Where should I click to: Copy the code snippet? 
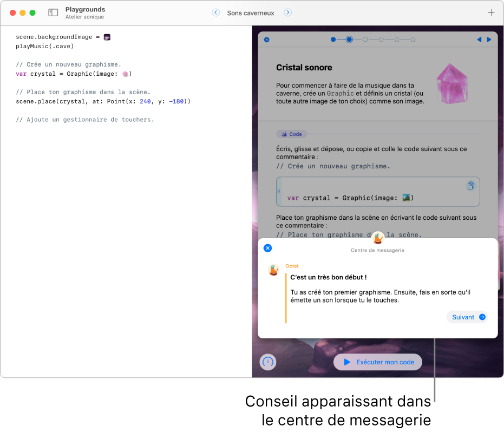tap(471, 186)
